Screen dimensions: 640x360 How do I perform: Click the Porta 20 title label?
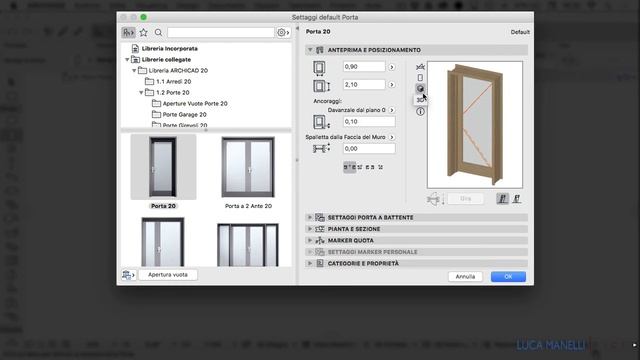coord(318,31)
